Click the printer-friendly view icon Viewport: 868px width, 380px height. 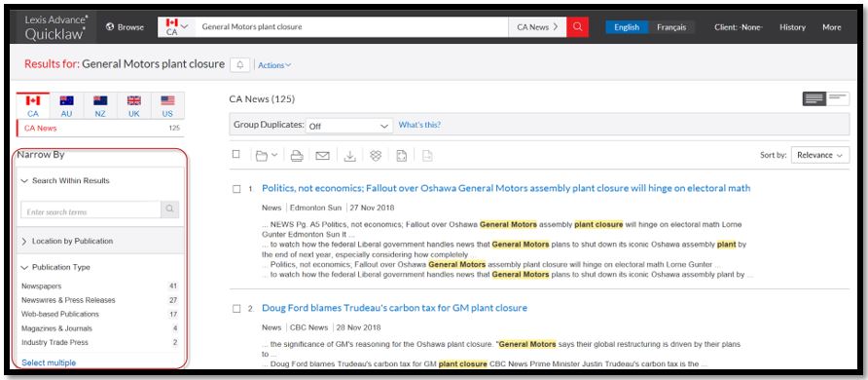pyautogui.click(x=402, y=156)
